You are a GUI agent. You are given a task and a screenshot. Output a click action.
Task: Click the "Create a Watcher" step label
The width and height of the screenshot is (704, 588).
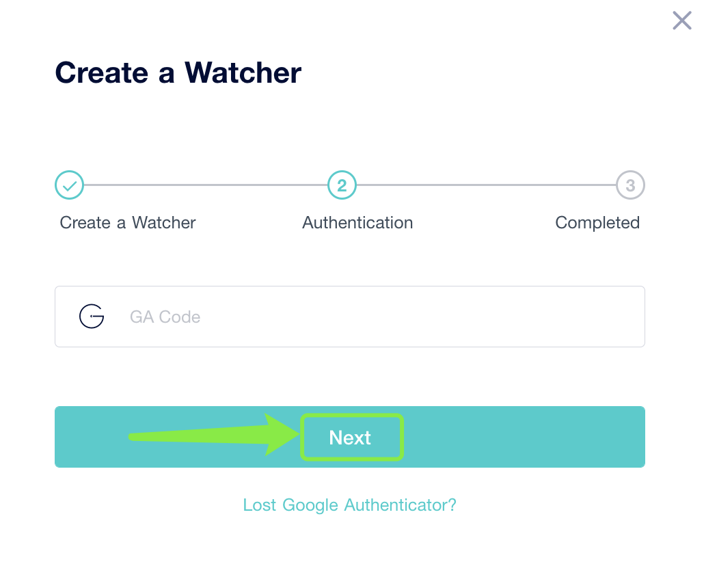point(128,223)
